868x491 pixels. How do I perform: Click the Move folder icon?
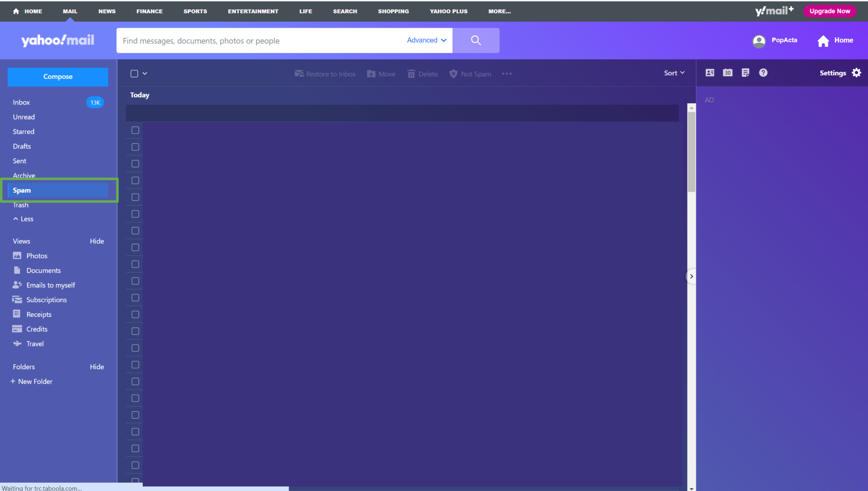[x=371, y=74]
